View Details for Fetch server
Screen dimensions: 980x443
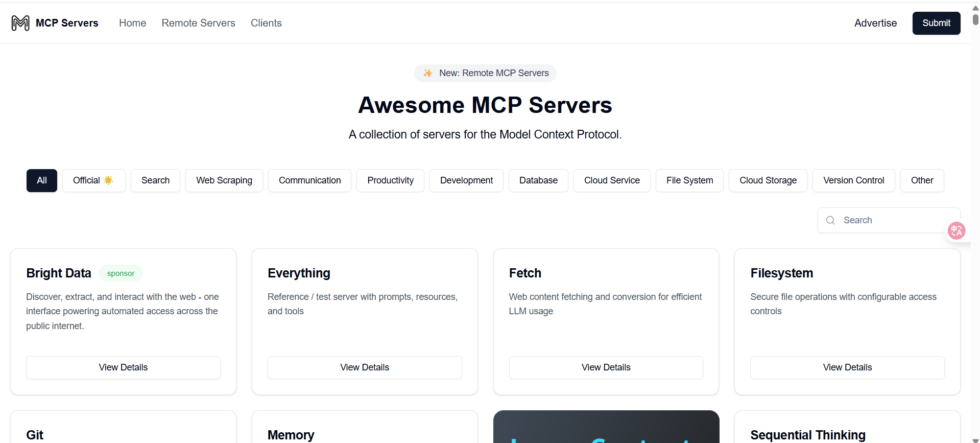[x=606, y=367]
